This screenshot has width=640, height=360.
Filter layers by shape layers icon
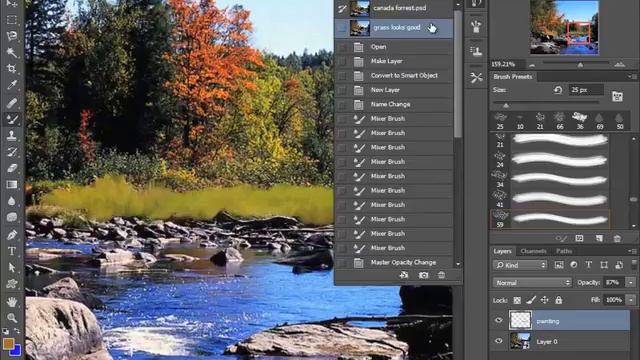(604, 265)
